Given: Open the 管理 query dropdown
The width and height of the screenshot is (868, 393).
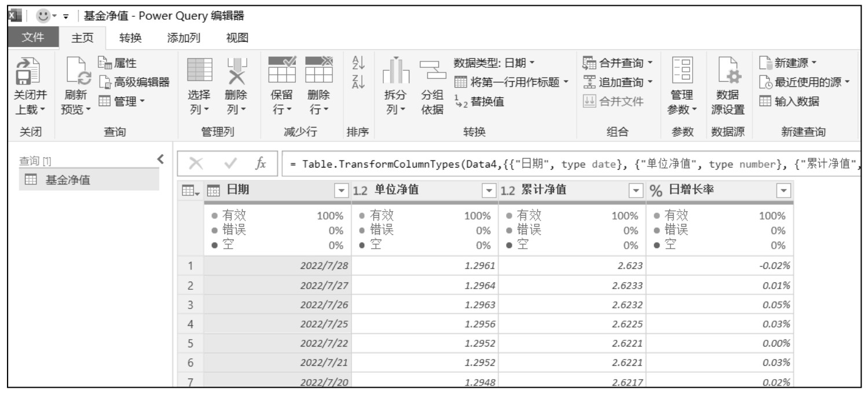Looking at the screenshot, I should click(122, 101).
